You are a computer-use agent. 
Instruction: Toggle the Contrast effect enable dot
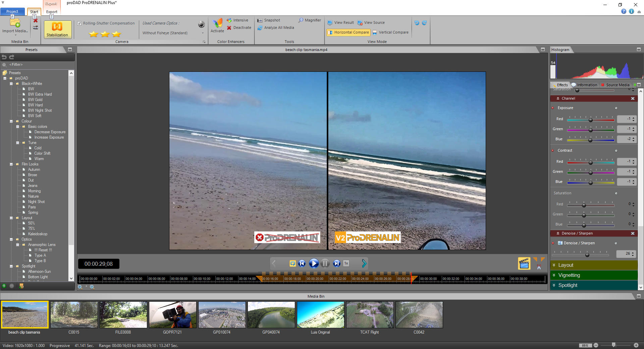point(553,150)
